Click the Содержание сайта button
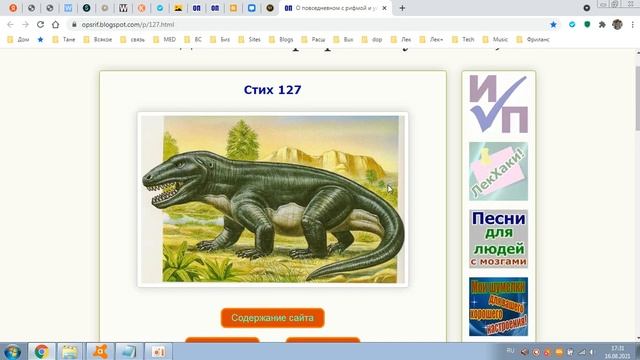 pos(273,318)
